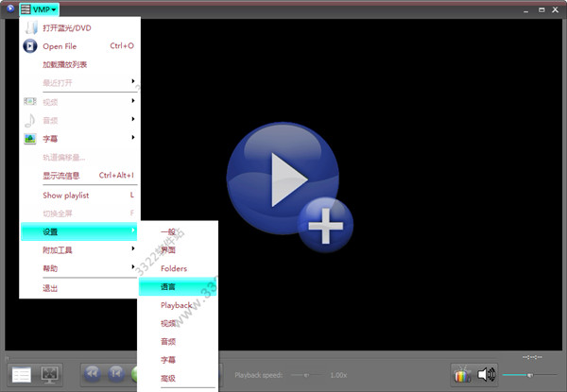
Task: Choose Open File from the menu
Action: pos(79,46)
